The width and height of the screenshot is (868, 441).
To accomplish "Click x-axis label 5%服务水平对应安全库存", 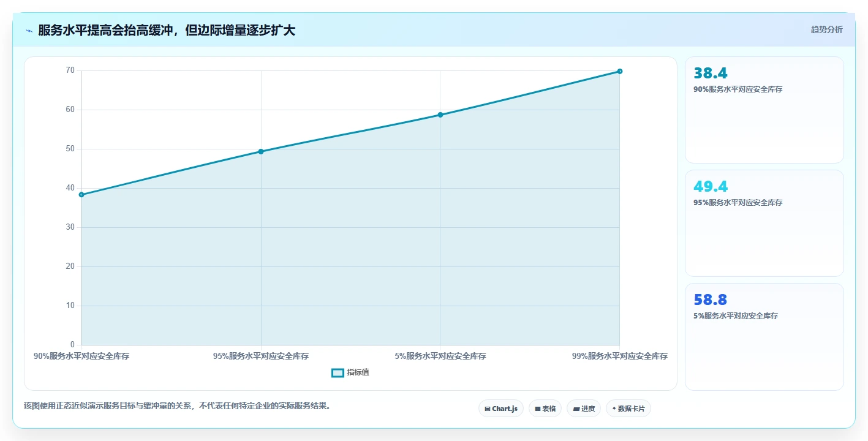I will coord(440,356).
